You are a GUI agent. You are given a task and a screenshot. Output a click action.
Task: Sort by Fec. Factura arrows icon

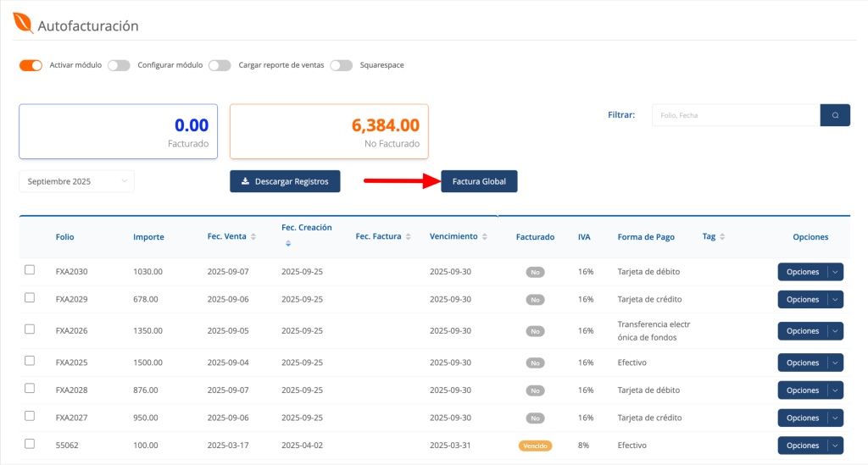(x=409, y=236)
